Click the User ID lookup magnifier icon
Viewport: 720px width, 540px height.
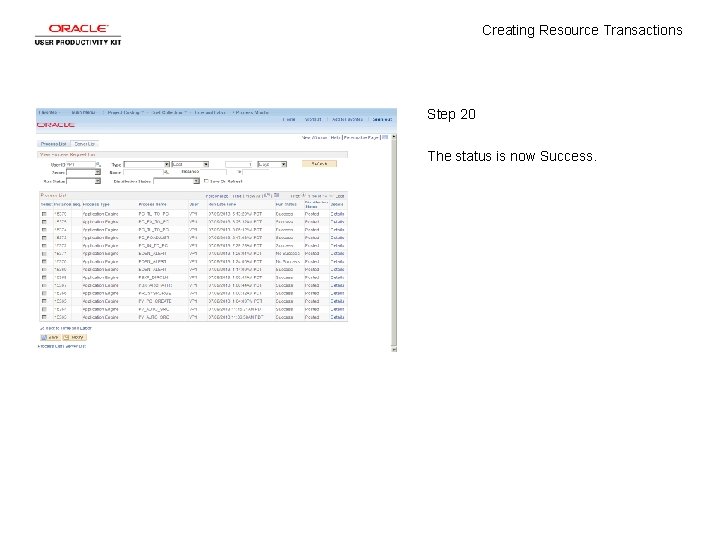98,164
